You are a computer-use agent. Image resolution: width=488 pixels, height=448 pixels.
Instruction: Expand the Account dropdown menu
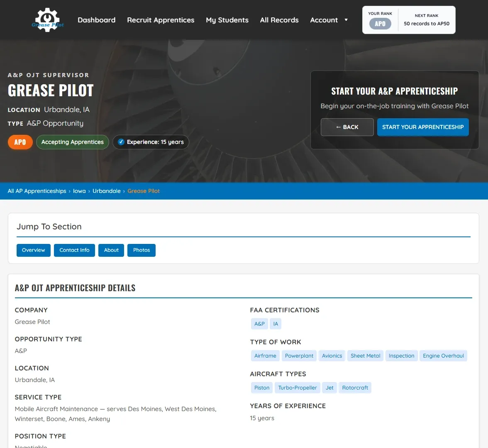pyautogui.click(x=324, y=20)
